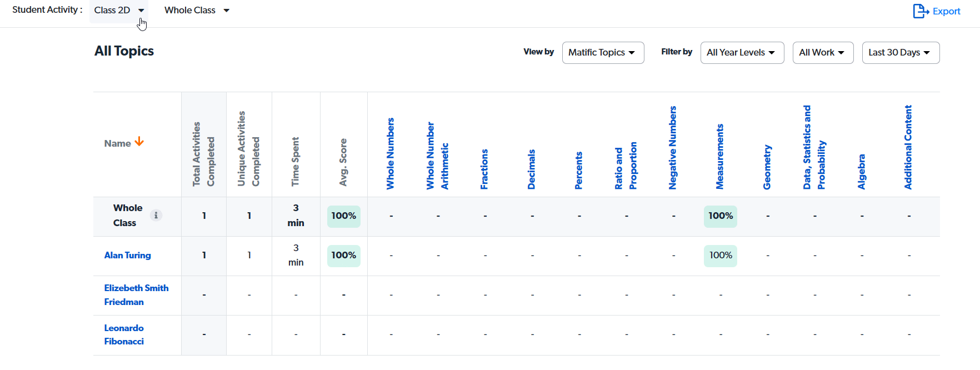Select student Leonardo Fibonacci

(124, 334)
